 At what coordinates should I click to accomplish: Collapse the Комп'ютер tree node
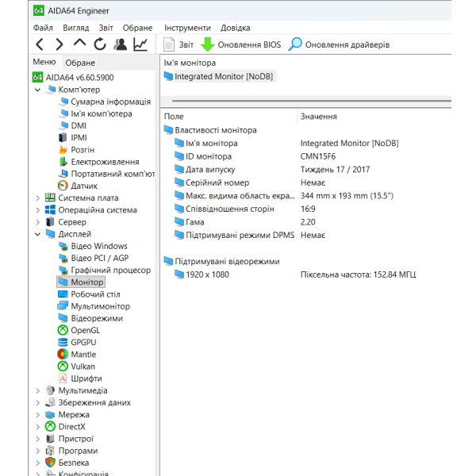[x=37, y=90]
